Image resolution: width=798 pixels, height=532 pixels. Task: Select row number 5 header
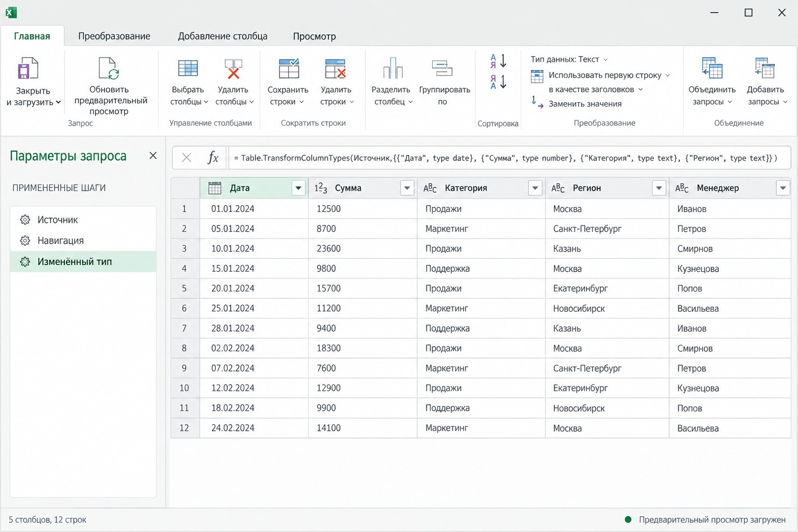(x=184, y=288)
